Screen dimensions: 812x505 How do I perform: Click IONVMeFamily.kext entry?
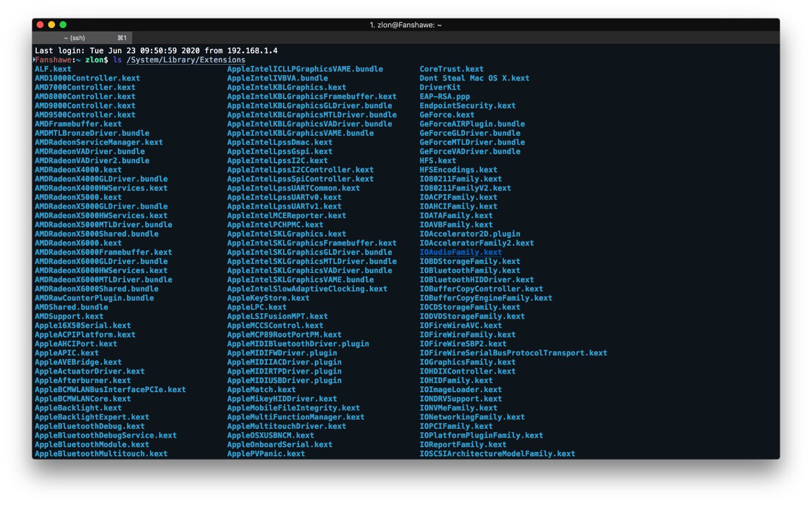pos(459,409)
